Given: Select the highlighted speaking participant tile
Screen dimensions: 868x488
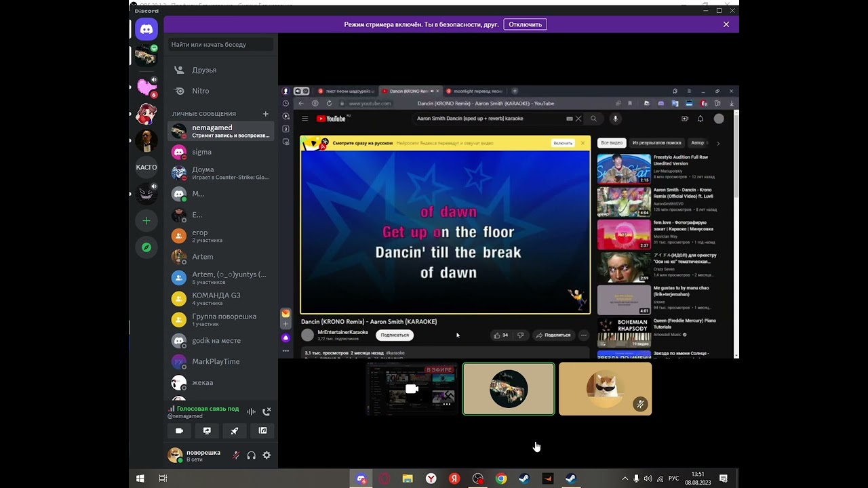Looking at the screenshot, I should coord(509,388).
